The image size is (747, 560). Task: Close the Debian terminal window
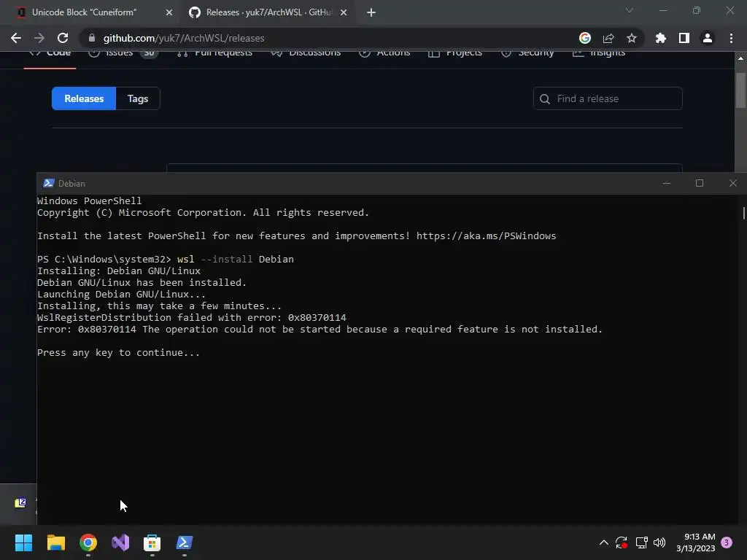click(x=732, y=183)
